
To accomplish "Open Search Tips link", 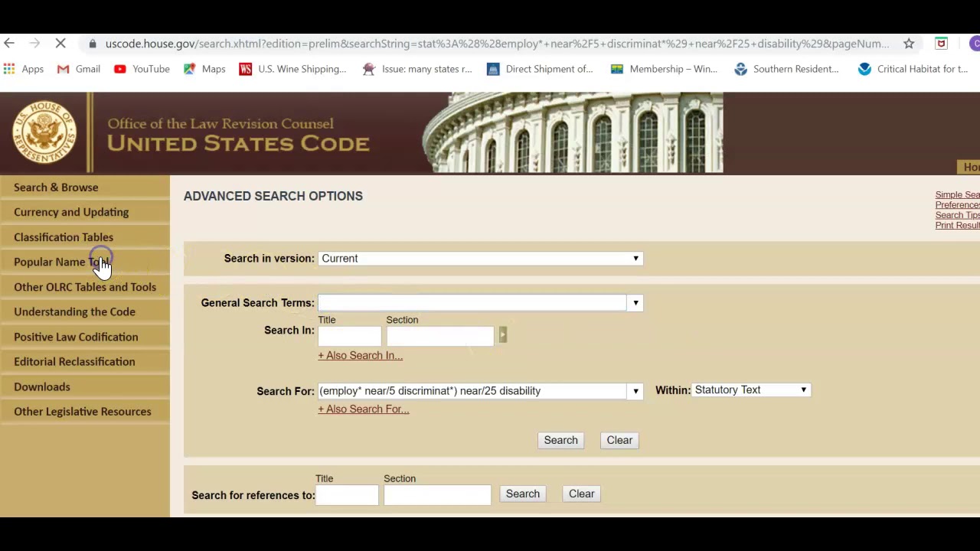I will click(x=957, y=215).
